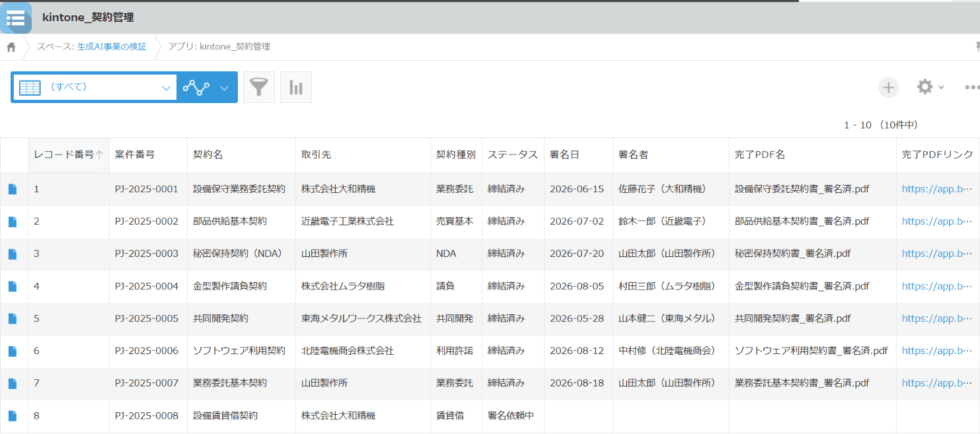This screenshot has height=434, width=980.
Task: Click the 署名依頼中 status cell
Action: 511,416
